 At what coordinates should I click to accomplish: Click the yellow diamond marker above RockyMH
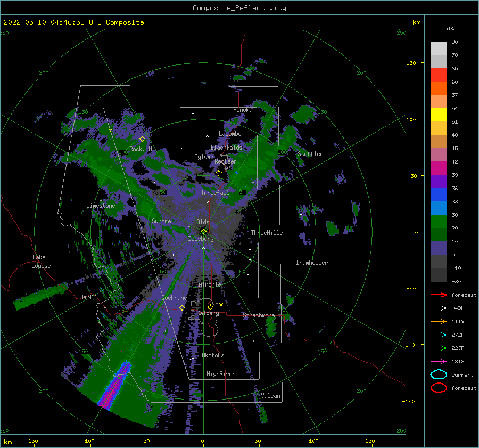[142, 139]
